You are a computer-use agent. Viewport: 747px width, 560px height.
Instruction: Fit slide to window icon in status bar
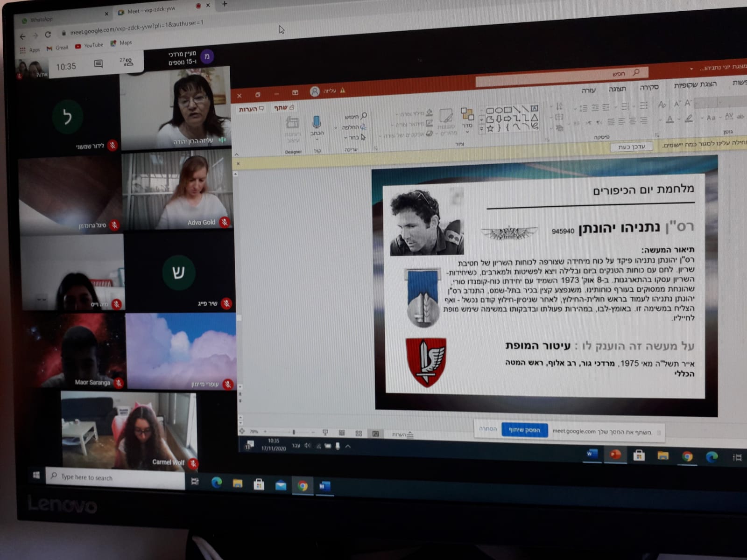tap(242, 431)
